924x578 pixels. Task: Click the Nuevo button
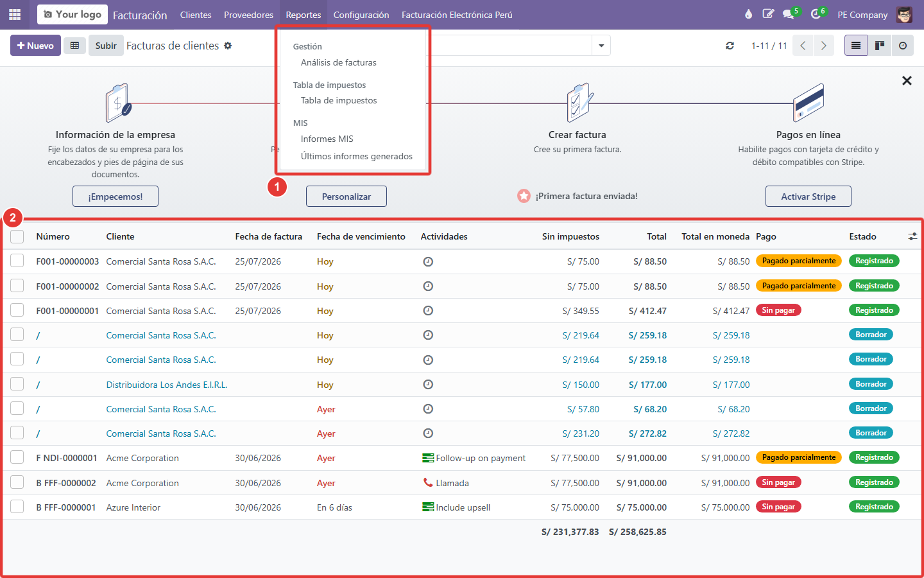click(x=35, y=46)
